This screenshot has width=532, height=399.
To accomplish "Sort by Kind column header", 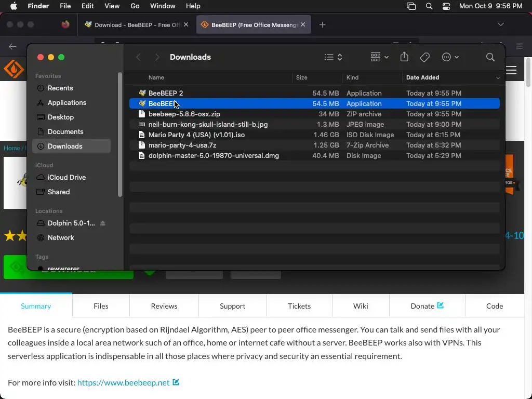I will pyautogui.click(x=352, y=77).
